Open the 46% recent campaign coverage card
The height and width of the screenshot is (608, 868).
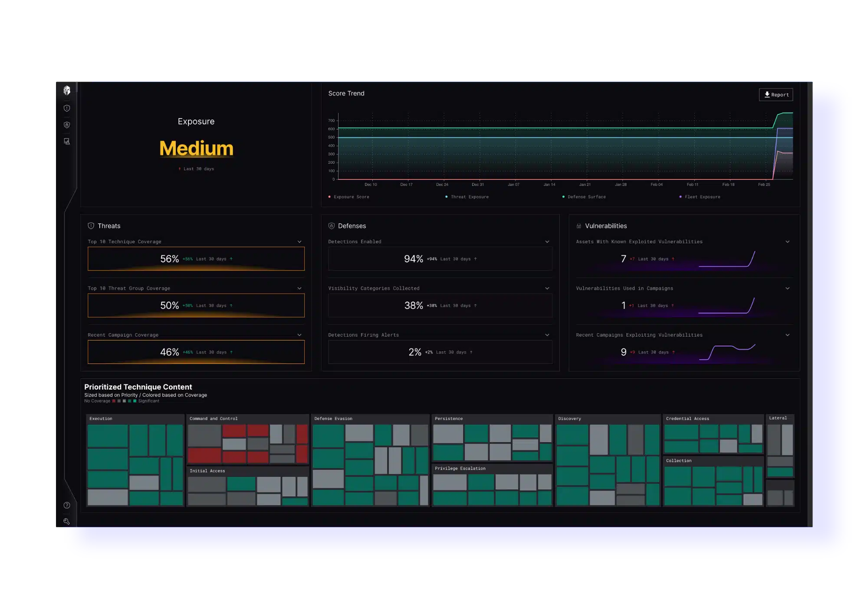pyautogui.click(x=196, y=352)
